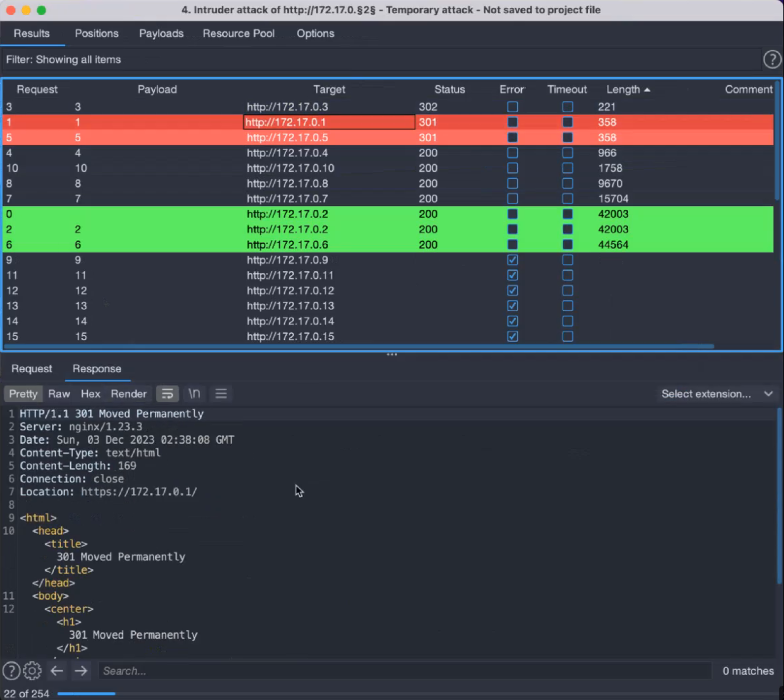Toggle the Error checkbox for 172.17.0.15
This screenshot has width=784, height=700.
pyautogui.click(x=513, y=337)
